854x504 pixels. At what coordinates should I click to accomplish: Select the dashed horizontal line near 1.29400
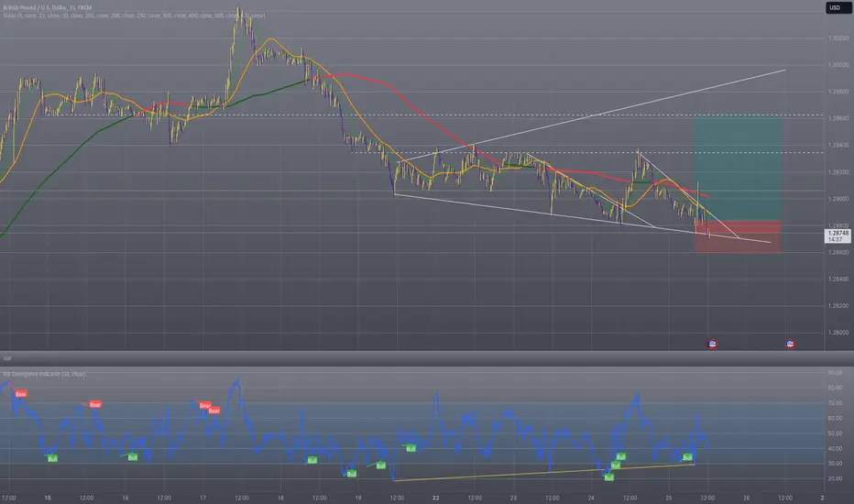587,152
